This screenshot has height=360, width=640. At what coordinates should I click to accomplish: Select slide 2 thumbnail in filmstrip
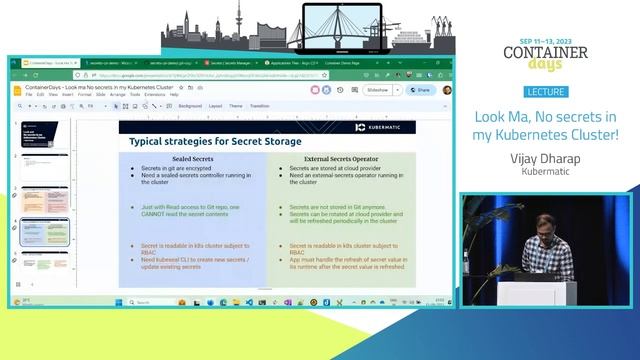44,167
